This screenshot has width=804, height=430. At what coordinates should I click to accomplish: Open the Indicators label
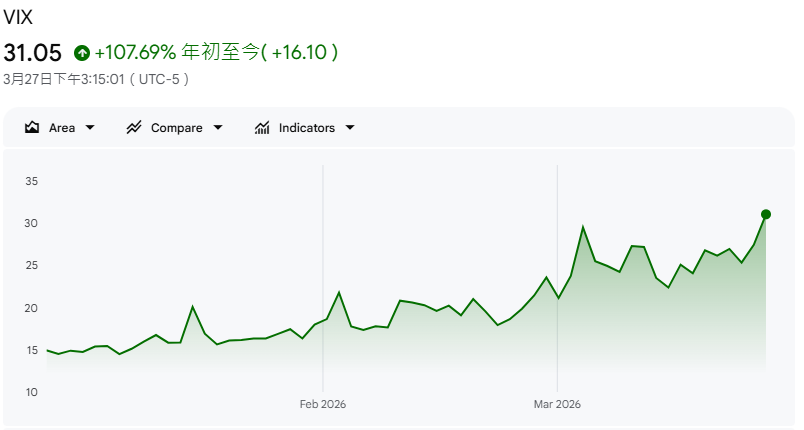click(x=307, y=128)
